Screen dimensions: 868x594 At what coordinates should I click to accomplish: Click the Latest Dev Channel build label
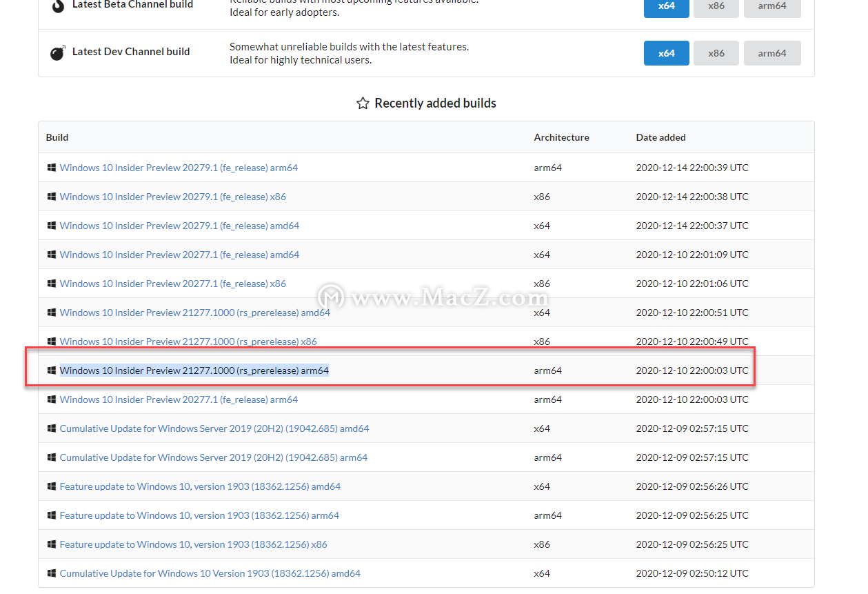(x=131, y=52)
